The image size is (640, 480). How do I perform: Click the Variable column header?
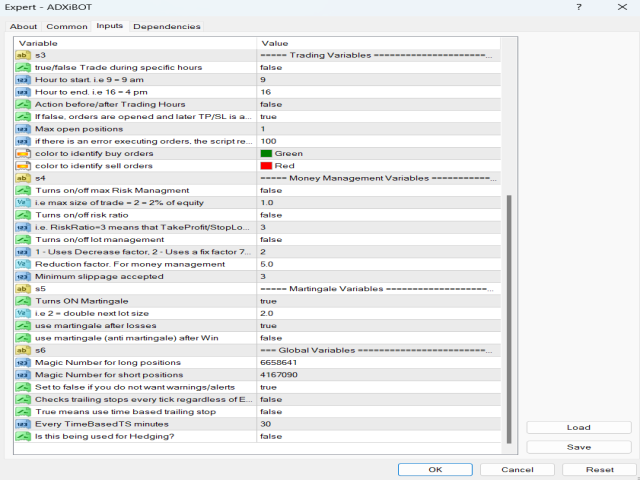tap(135, 43)
